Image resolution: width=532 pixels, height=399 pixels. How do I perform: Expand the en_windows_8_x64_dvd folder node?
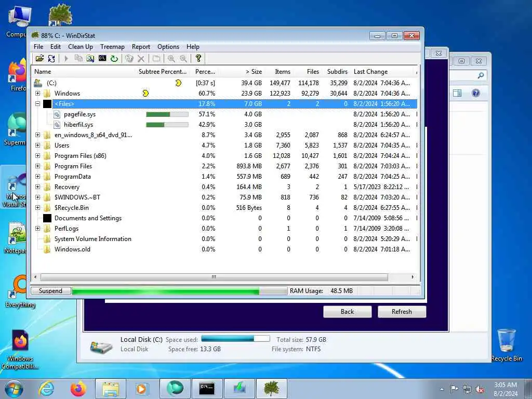pos(37,135)
